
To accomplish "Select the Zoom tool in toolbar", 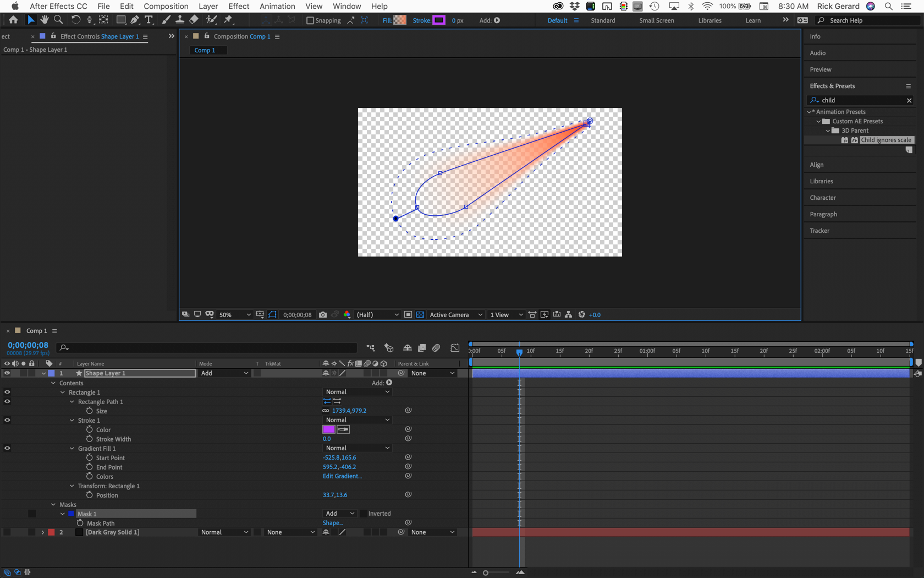I will pyautogui.click(x=58, y=20).
